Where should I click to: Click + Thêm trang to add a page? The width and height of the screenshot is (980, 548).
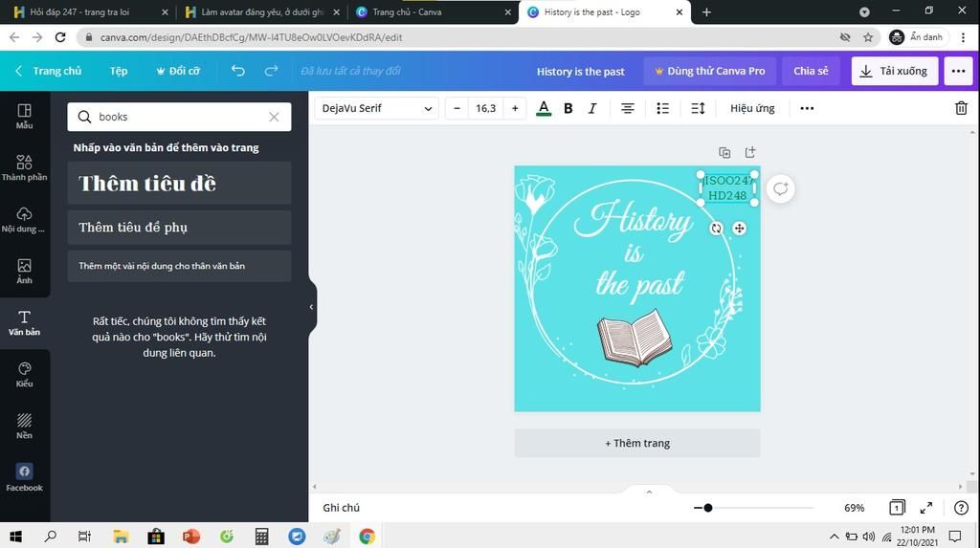[x=637, y=443]
